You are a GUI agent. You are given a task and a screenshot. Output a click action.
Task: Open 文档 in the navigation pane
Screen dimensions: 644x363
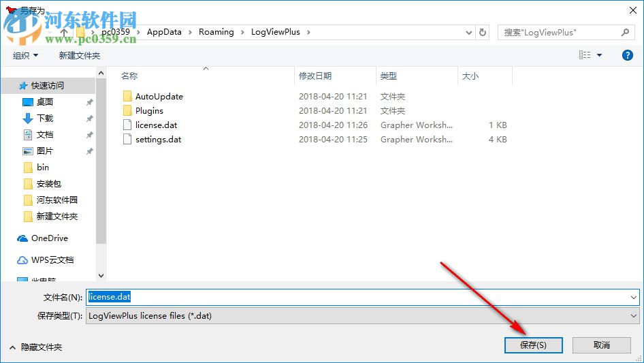[x=45, y=134]
